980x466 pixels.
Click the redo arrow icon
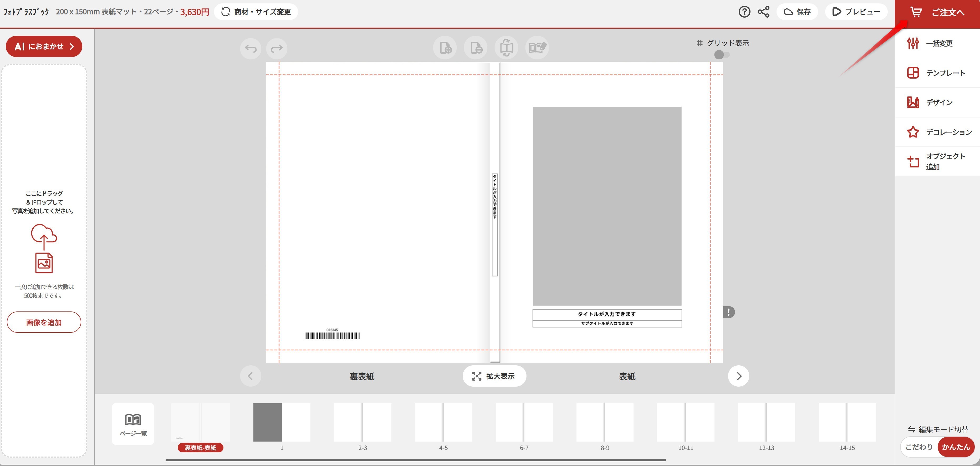tap(277, 48)
